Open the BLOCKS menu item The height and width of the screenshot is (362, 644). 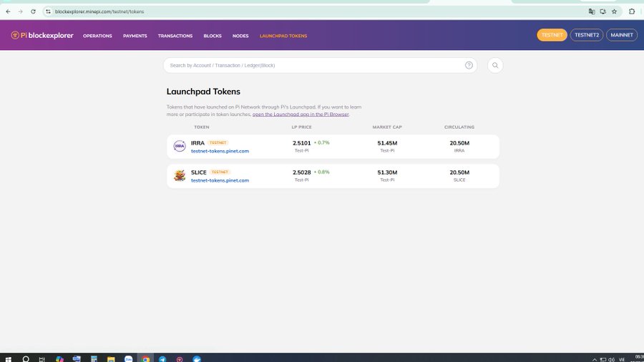(213, 36)
